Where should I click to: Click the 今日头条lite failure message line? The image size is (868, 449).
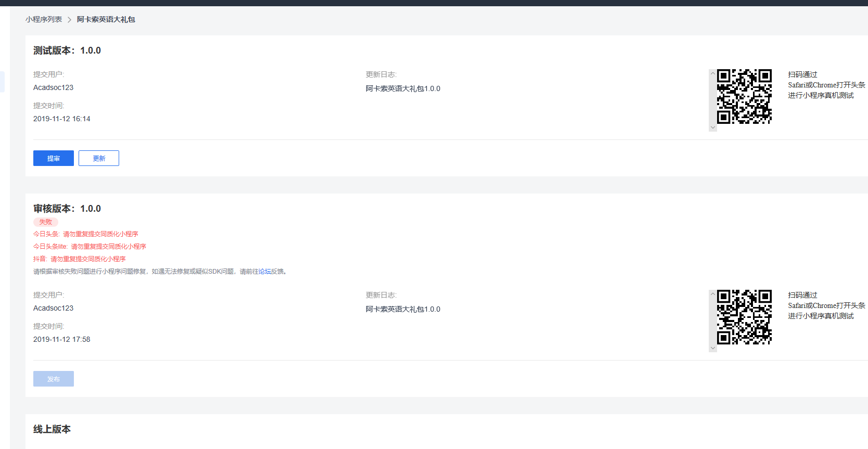[90, 247]
